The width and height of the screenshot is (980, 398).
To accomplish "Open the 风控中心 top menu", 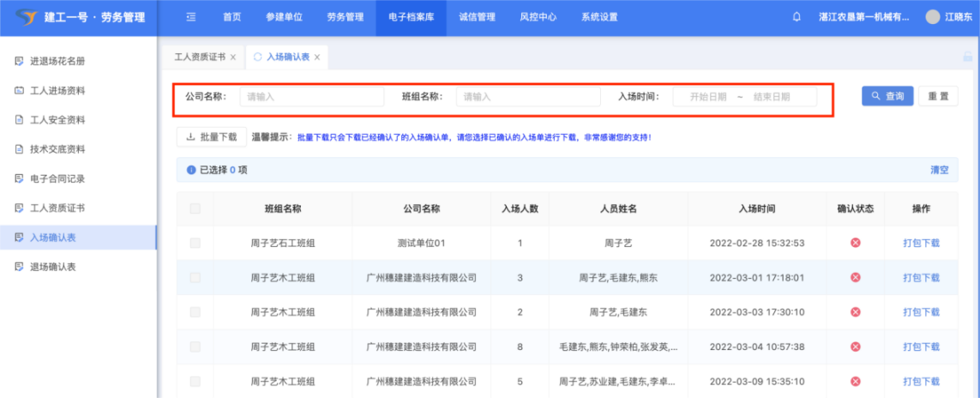I will (x=538, y=17).
